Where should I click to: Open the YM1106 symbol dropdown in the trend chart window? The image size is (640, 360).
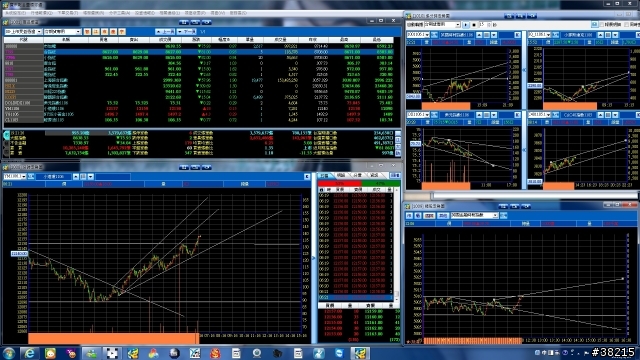(x=15, y=176)
